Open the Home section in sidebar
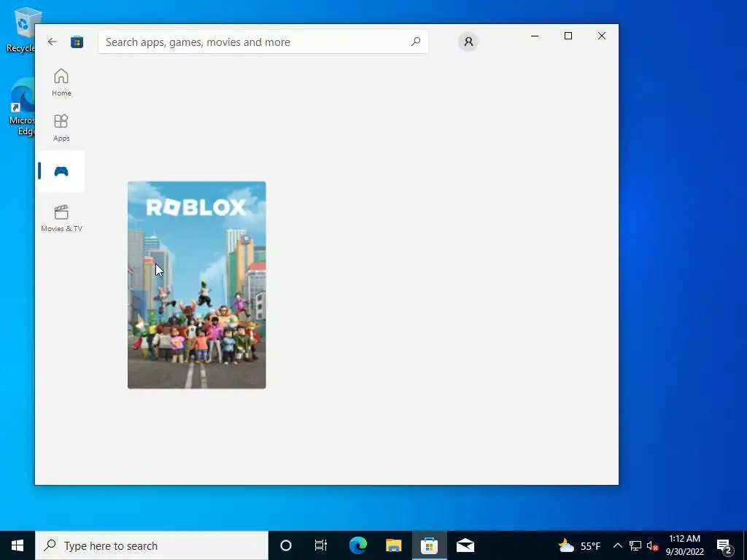This screenshot has height=560, width=747. (x=61, y=82)
